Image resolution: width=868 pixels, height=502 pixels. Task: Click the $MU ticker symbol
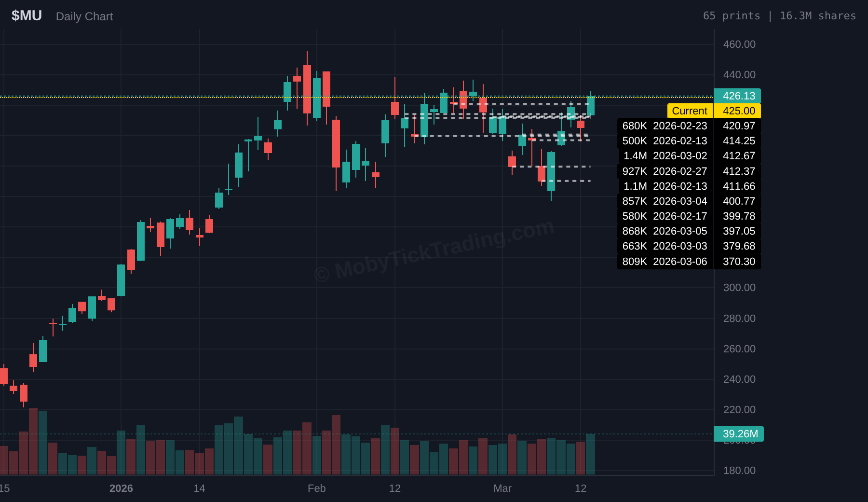pyautogui.click(x=27, y=16)
